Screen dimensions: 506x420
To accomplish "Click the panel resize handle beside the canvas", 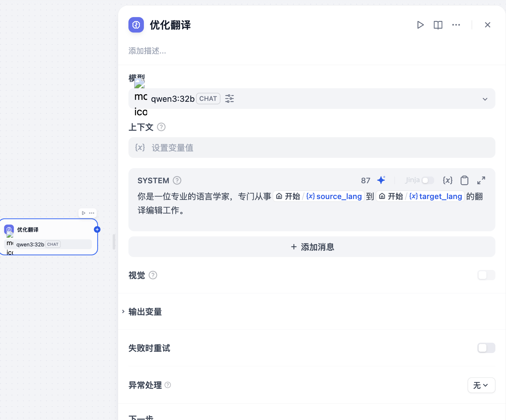I will 114,242.
